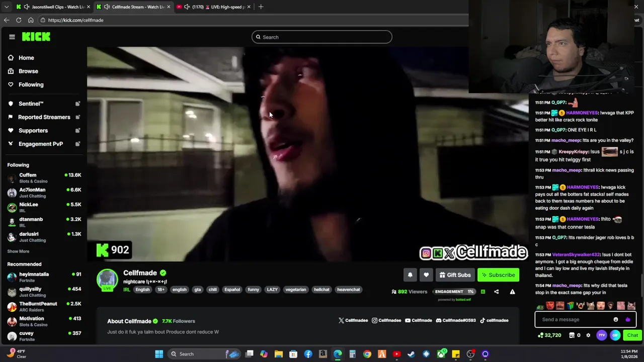
Task: Switch to Jasonstilwell Clips browser tab
Action: pos(53,7)
